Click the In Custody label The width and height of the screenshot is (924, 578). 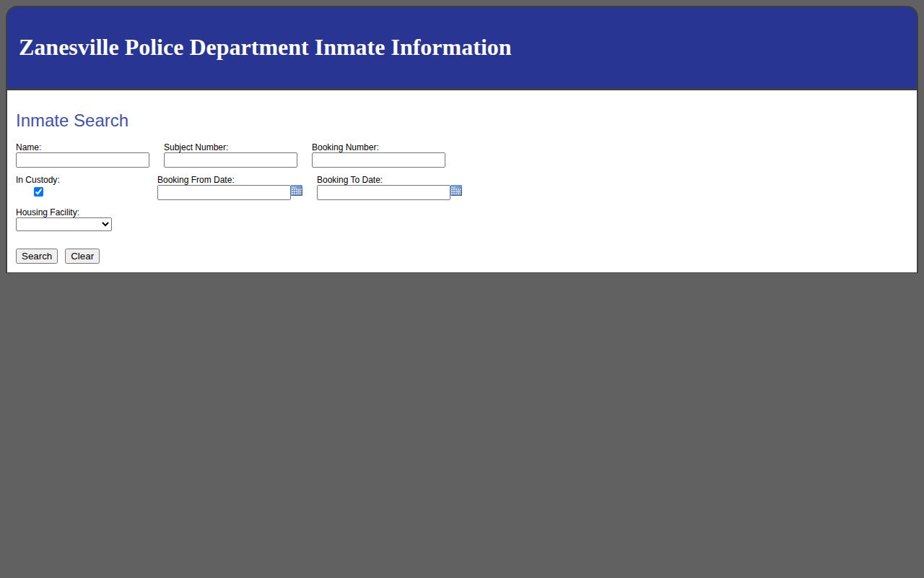click(x=38, y=180)
